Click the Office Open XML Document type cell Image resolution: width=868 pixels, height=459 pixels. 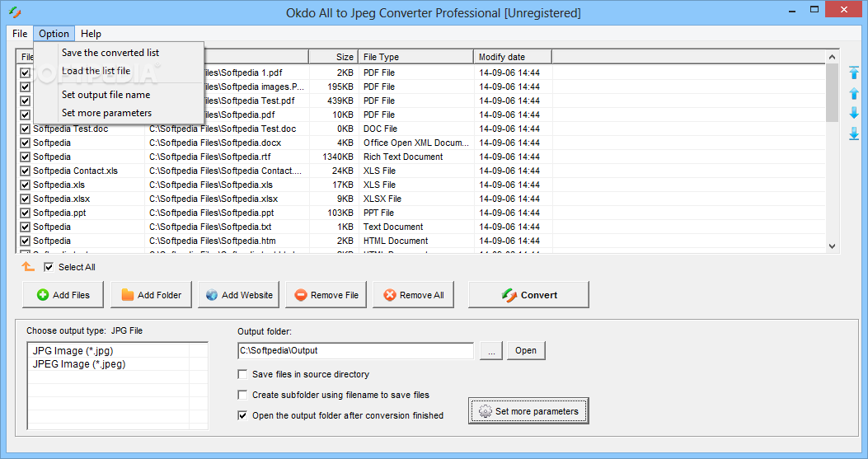pyautogui.click(x=416, y=143)
